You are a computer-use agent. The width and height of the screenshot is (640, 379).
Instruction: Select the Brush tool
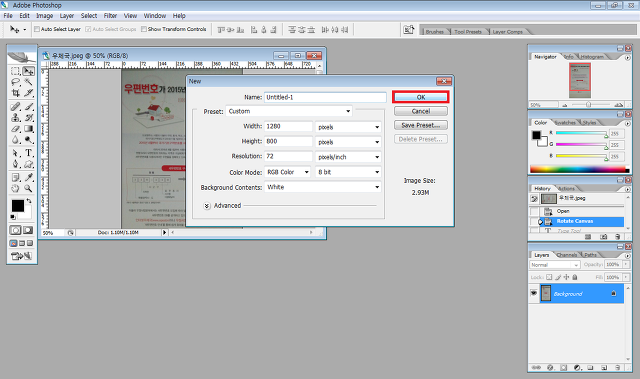point(28,107)
